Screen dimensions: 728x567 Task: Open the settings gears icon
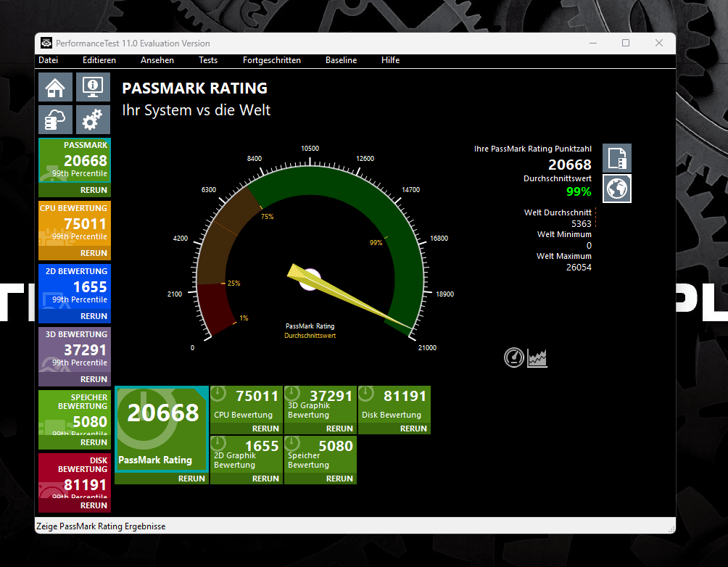coord(93,120)
